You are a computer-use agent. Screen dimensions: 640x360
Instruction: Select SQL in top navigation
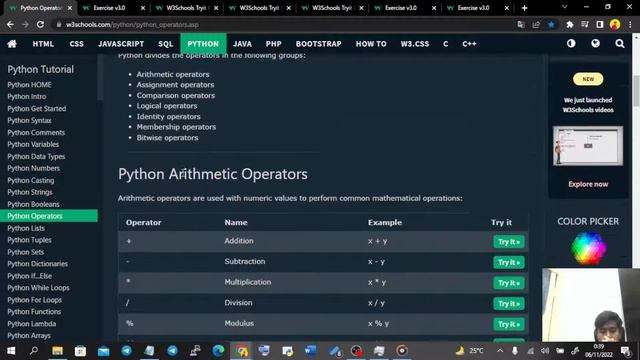[165, 44]
